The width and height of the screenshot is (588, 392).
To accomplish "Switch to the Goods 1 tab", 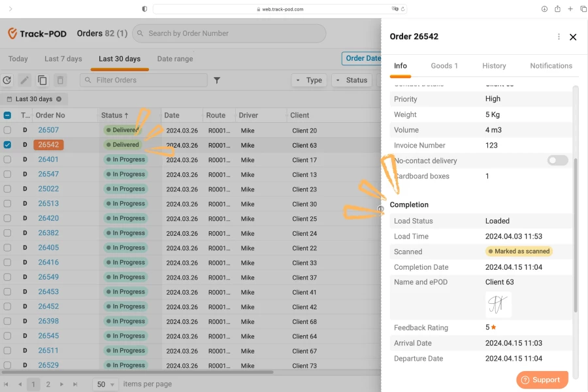I will [x=445, y=65].
